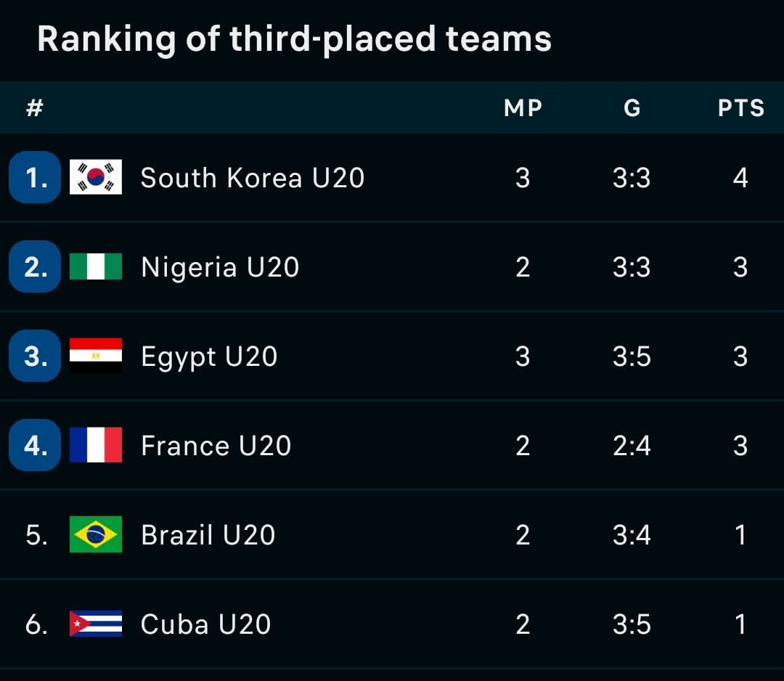Tap the rank 4 position badge
Image resolution: width=784 pixels, height=681 pixels.
point(35,445)
